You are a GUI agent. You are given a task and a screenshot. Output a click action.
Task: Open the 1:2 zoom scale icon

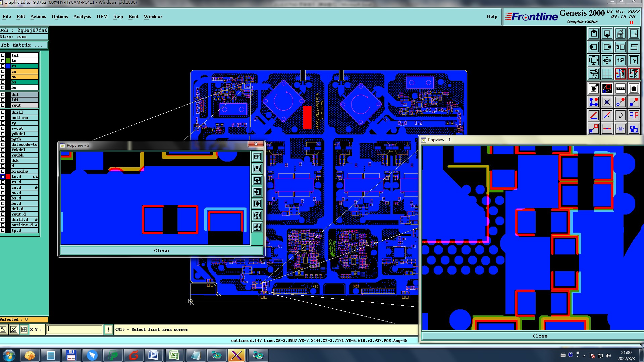point(620,60)
